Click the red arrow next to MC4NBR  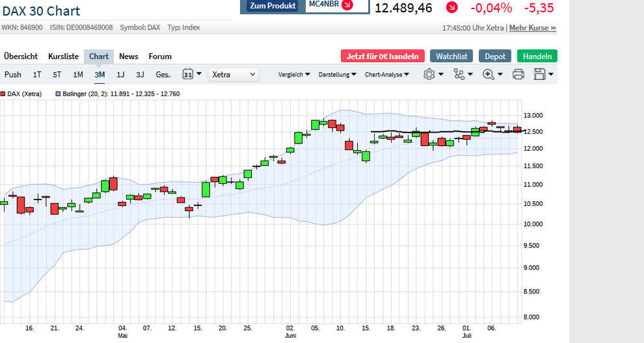click(347, 5)
